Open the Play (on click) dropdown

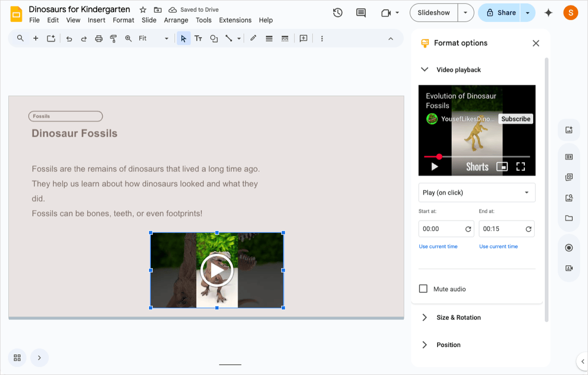[477, 193]
